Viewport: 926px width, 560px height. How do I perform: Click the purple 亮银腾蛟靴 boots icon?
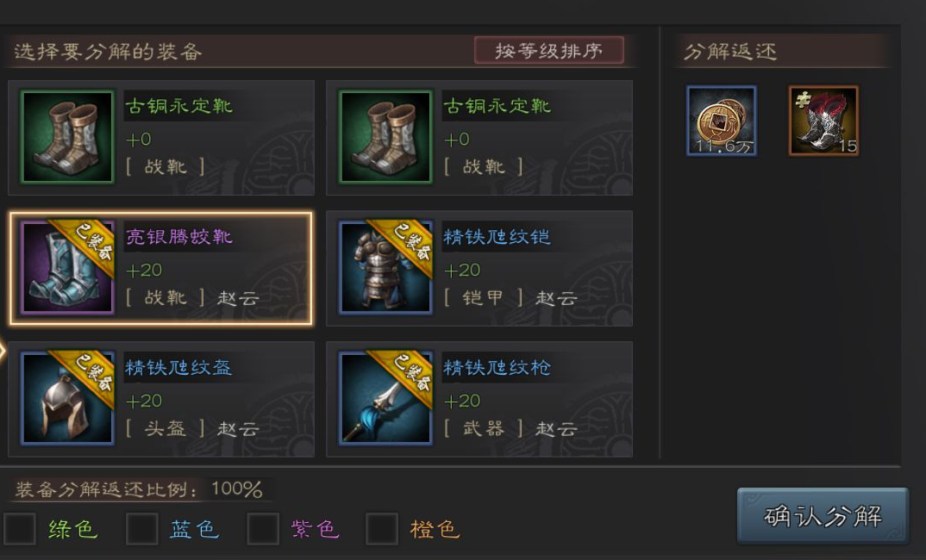(x=66, y=267)
